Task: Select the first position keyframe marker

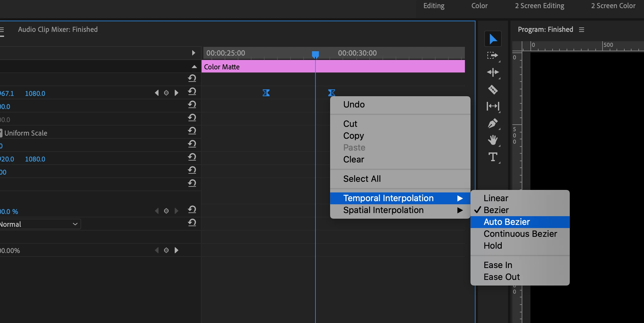Action: coord(266,93)
